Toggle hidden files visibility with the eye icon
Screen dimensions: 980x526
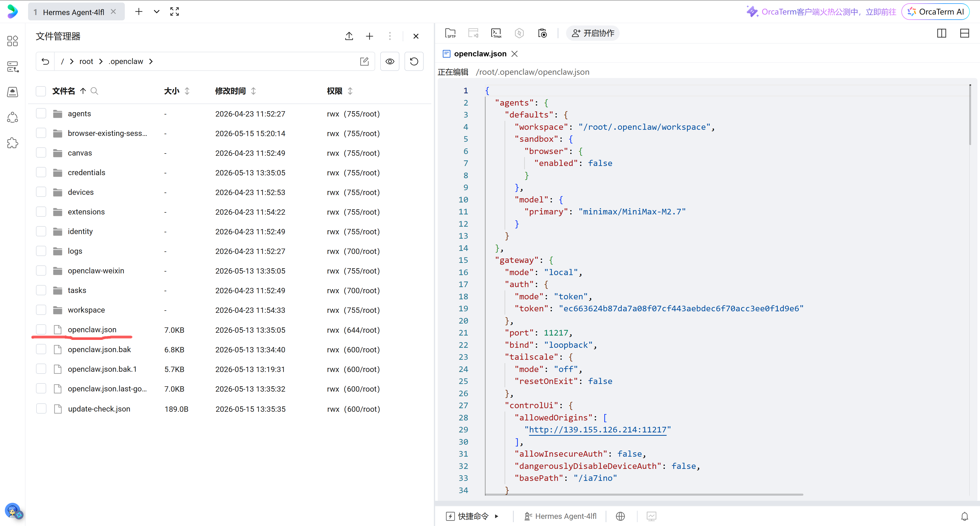click(390, 61)
